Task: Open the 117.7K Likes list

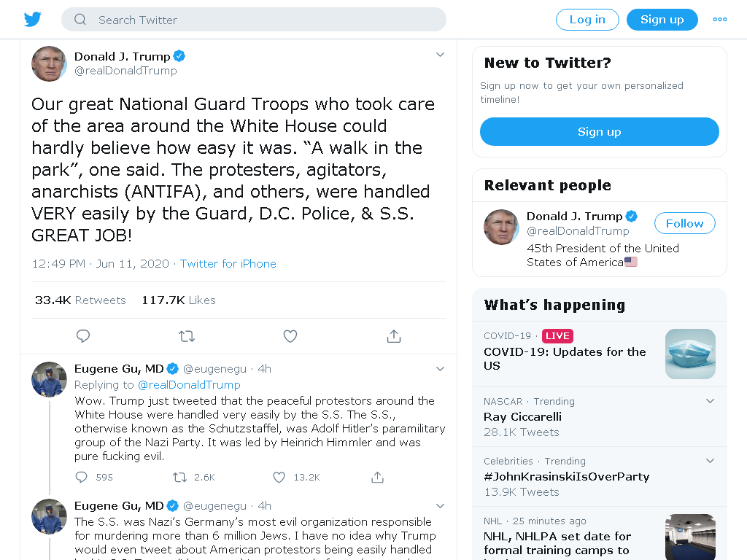Action: point(179,300)
